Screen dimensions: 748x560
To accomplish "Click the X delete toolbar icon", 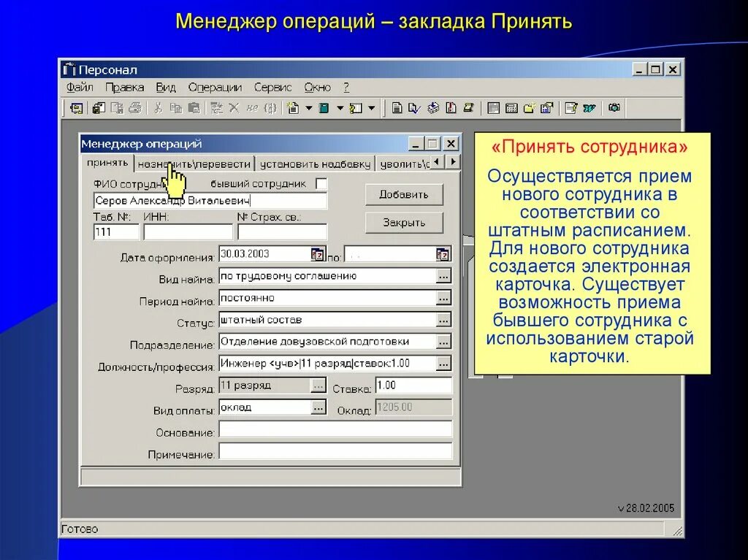I will coord(234,108).
